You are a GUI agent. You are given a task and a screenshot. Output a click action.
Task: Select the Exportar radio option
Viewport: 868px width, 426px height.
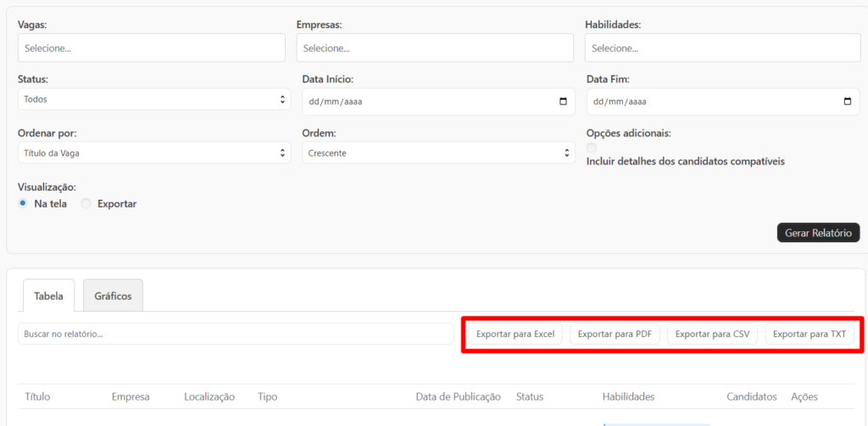(x=86, y=203)
